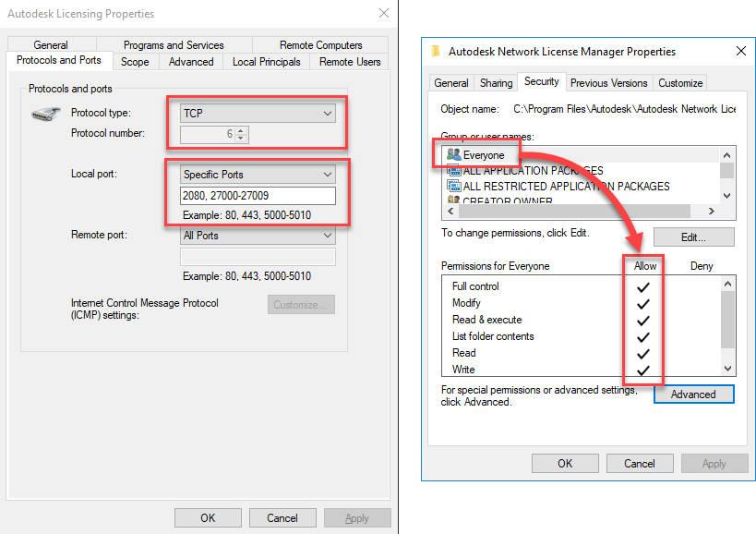The height and width of the screenshot is (534, 756).
Task: Click the ALL RESTRICTED APPLICATION PACKAGES icon
Action: (x=453, y=186)
